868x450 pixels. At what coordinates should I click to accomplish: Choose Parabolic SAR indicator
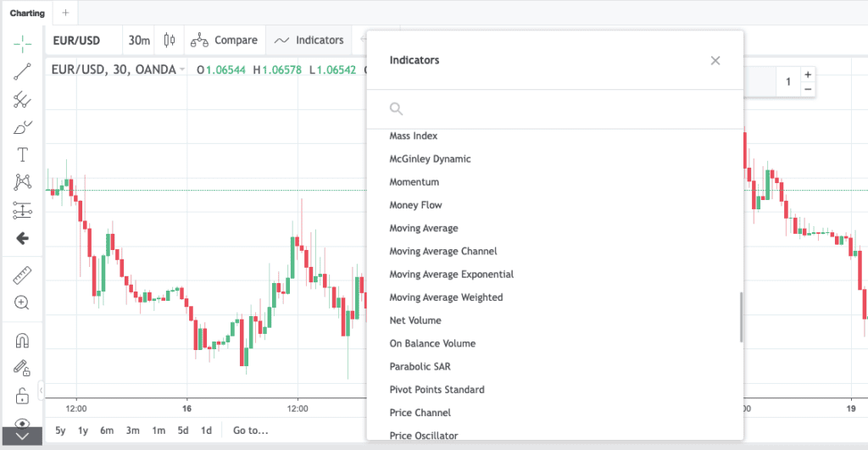(420, 366)
